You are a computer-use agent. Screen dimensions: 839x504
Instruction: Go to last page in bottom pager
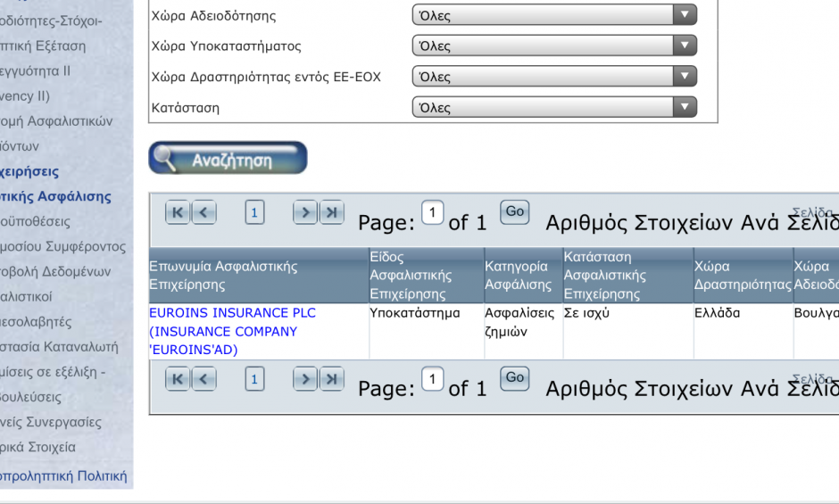click(x=331, y=379)
